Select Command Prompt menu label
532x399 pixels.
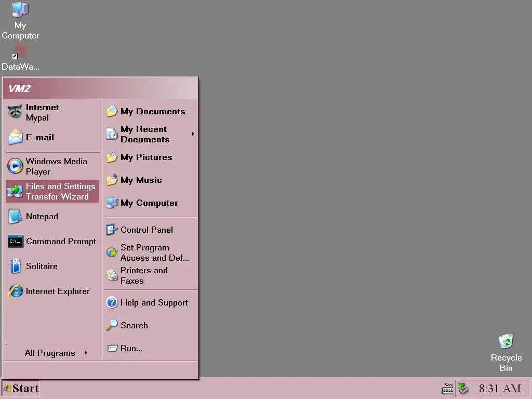pyautogui.click(x=61, y=241)
